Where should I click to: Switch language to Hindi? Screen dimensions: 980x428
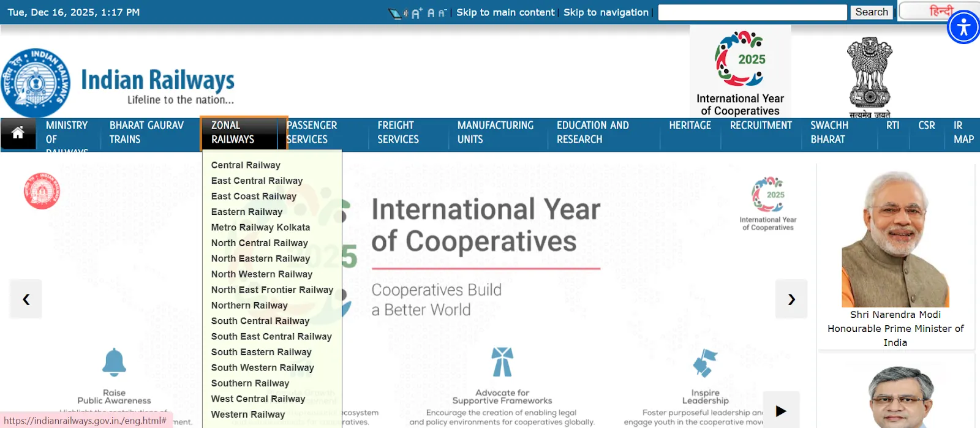click(x=940, y=11)
